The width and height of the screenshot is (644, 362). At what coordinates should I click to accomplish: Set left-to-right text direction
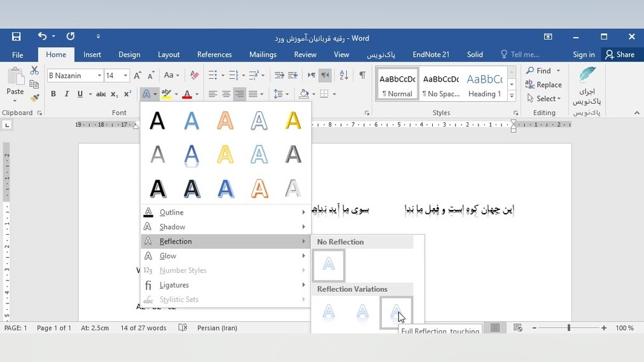point(312,75)
